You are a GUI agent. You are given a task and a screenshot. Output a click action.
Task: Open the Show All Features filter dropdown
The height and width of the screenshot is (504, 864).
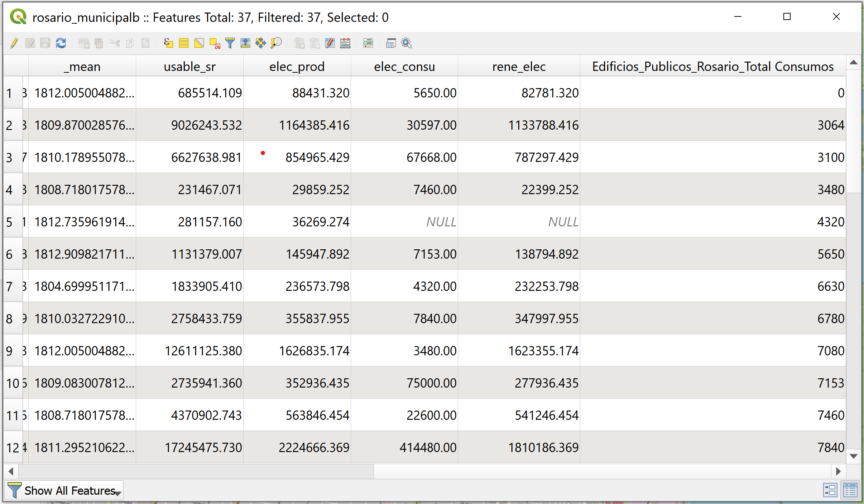(64, 490)
